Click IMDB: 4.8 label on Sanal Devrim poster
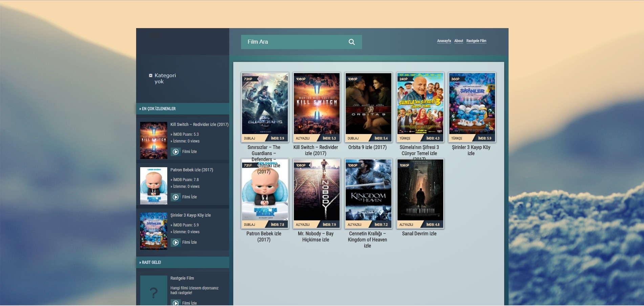 coord(433,225)
